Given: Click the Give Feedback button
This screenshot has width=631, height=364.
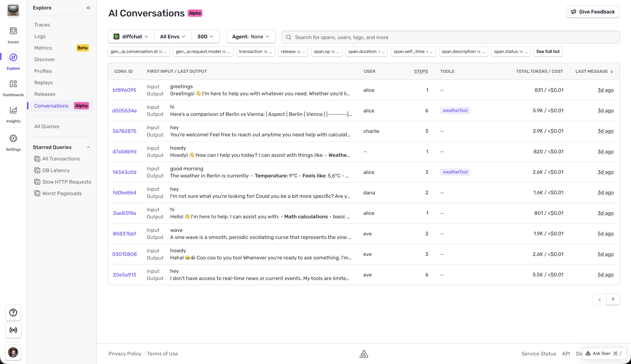Looking at the screenshot, I should [x=593, y=12].
